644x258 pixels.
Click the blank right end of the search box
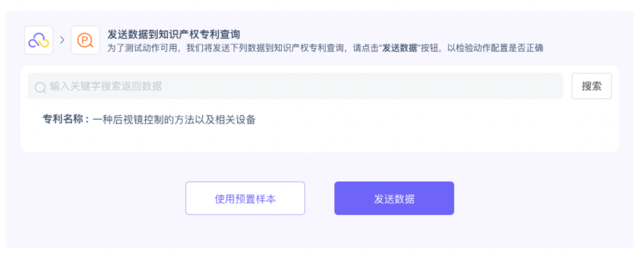click(475, 86)
